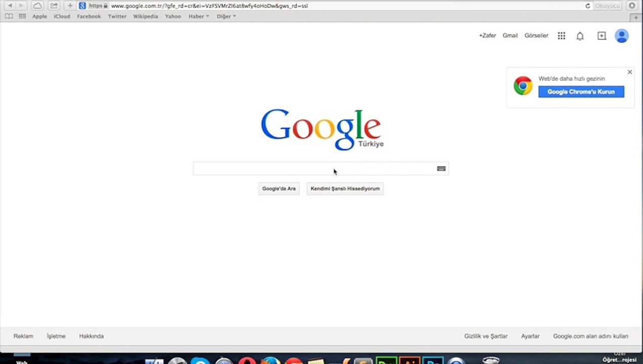Open the Google apps grid
Viewport: 643px width, 364px height.
point(561,36)
